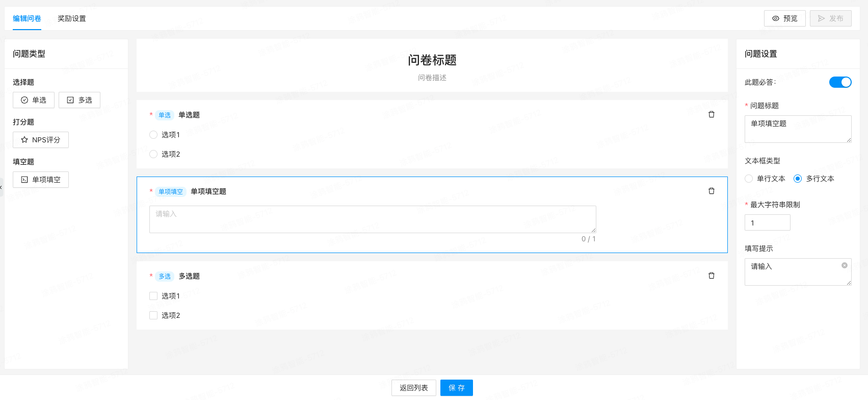Click the 保存 save button
This screenshot has height=400, width=868.
457,388
